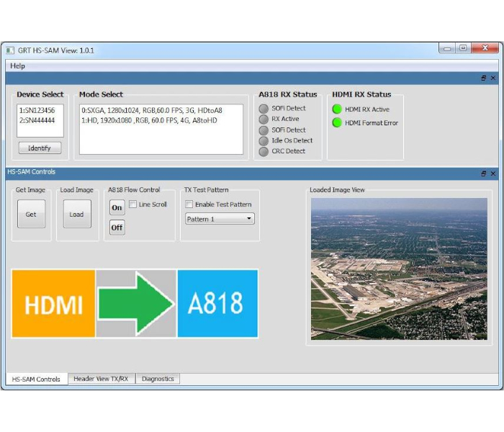The image size is (504, 432).
Task: Select device 2:SN444444 in the list
Action: pyautogui.click(x=37, y=120)
